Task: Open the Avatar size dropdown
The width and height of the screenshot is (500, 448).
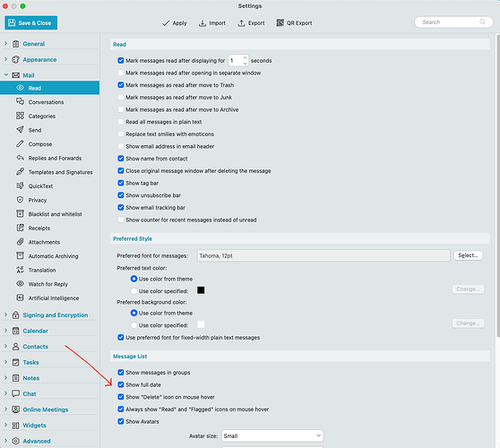Action: [x=272, y=435]
